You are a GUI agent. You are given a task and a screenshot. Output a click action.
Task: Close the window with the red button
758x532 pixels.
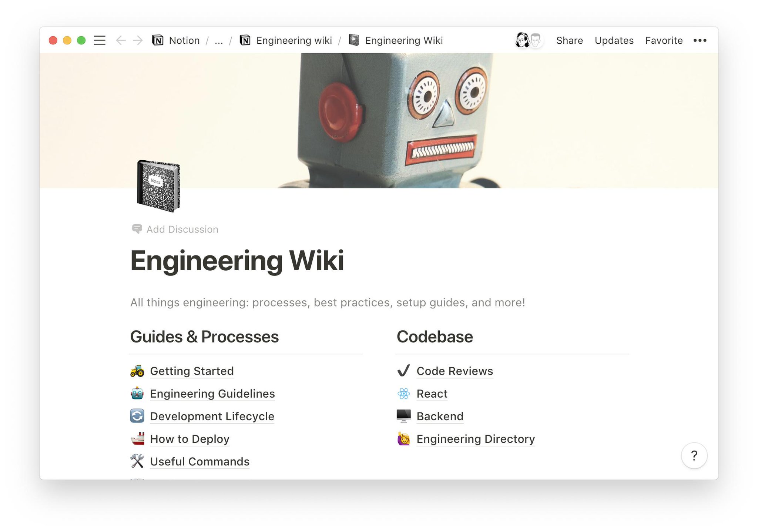pos(53,40)
